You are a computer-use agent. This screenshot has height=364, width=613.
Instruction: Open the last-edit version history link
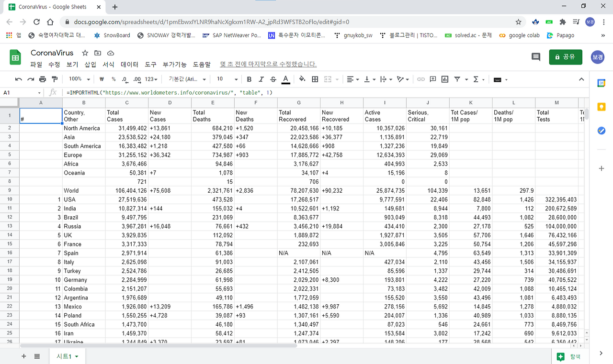[268, 65]
